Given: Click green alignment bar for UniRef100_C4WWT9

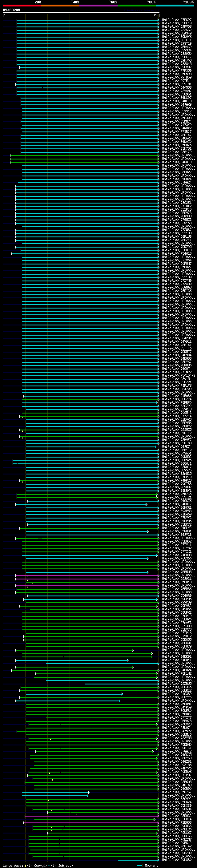Looking at the screenshot, I should pos(85,162).
